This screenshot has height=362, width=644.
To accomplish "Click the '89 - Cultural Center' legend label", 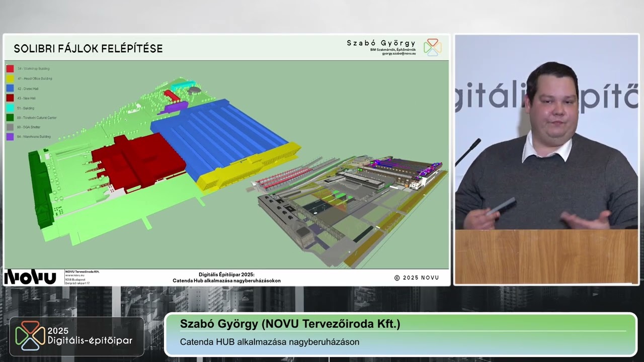I will tap(37, 118).
